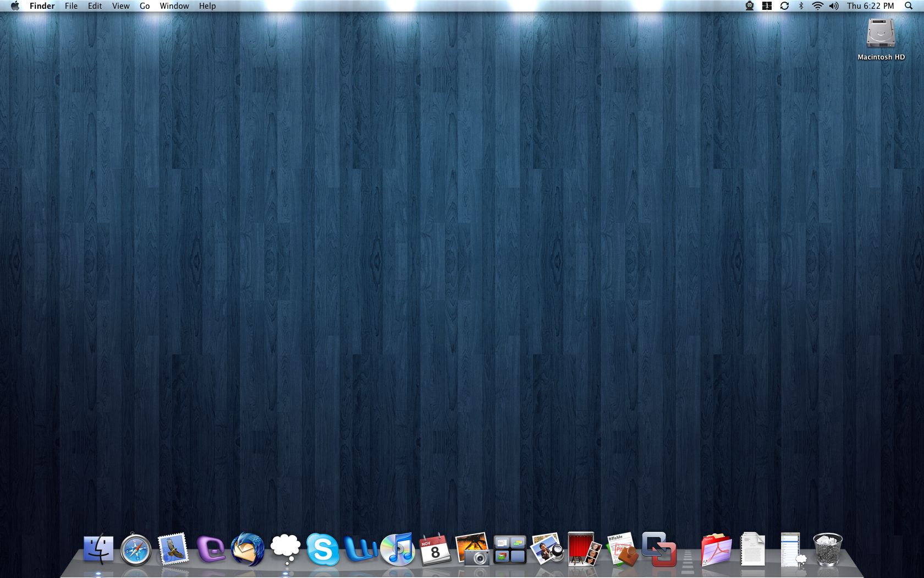Open the volume control in menu bar
The image size is (924, 578).
click(x=834, y=6)
